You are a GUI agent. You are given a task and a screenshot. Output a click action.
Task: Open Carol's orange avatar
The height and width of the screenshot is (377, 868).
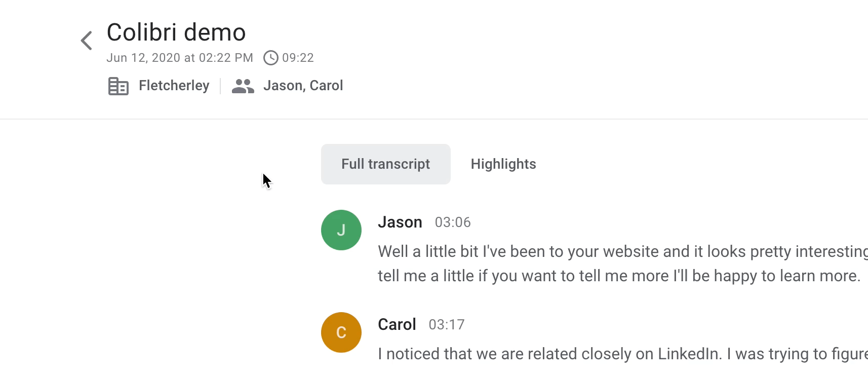point(341,332)
